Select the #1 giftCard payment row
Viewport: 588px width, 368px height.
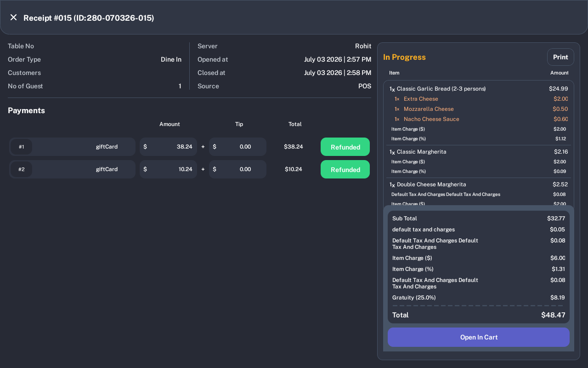click(73, 147)
